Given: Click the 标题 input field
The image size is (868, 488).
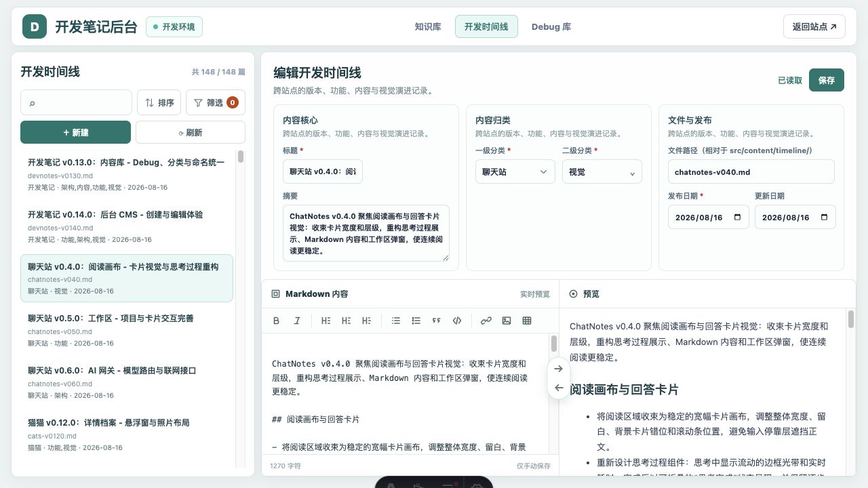Looking at the screenshot, I should coord(323,171).
